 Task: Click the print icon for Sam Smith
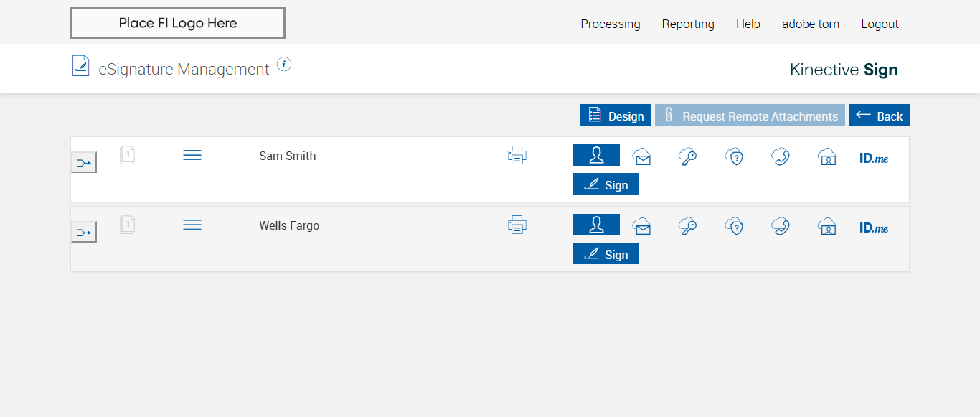(517, 155)
